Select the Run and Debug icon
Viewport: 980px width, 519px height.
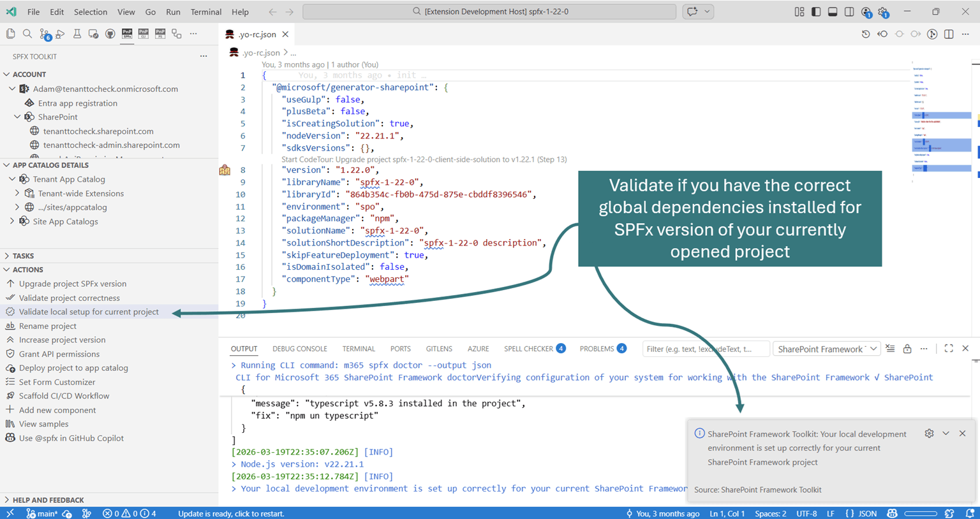[59, 34]
